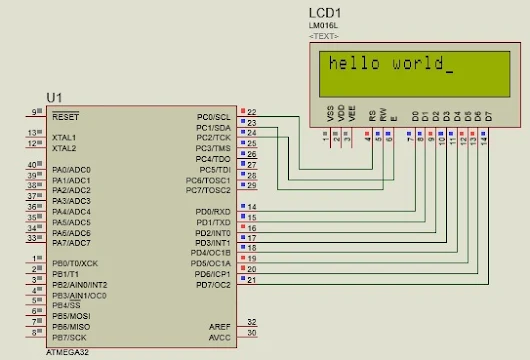Select the U1 component reference label
Screen dimensions: 530x360
tap(54, 98)
